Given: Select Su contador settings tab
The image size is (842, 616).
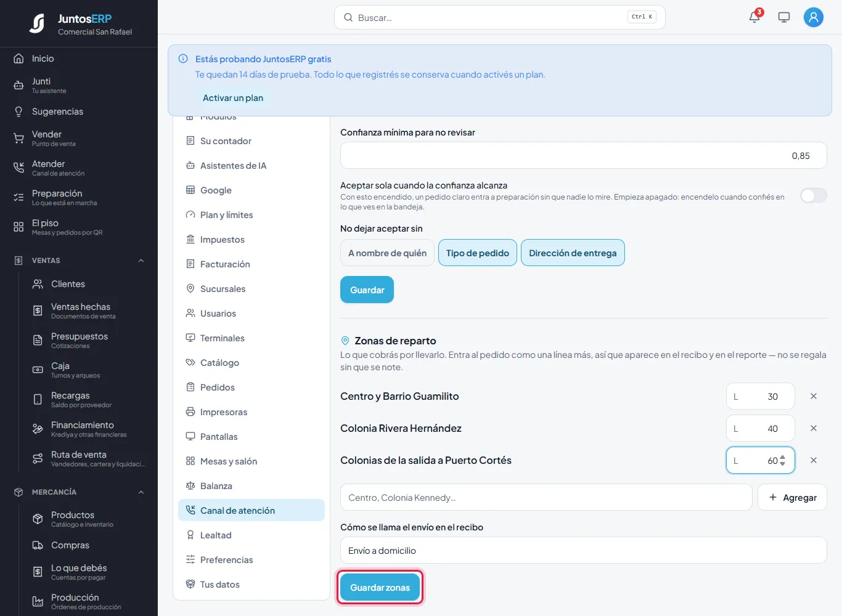Looking at the screenshot, I should click(x=251, y=141).
